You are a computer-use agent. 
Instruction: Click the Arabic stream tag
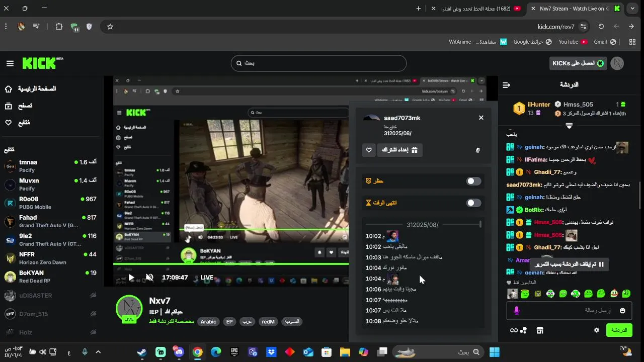click(x=208, y=322)
